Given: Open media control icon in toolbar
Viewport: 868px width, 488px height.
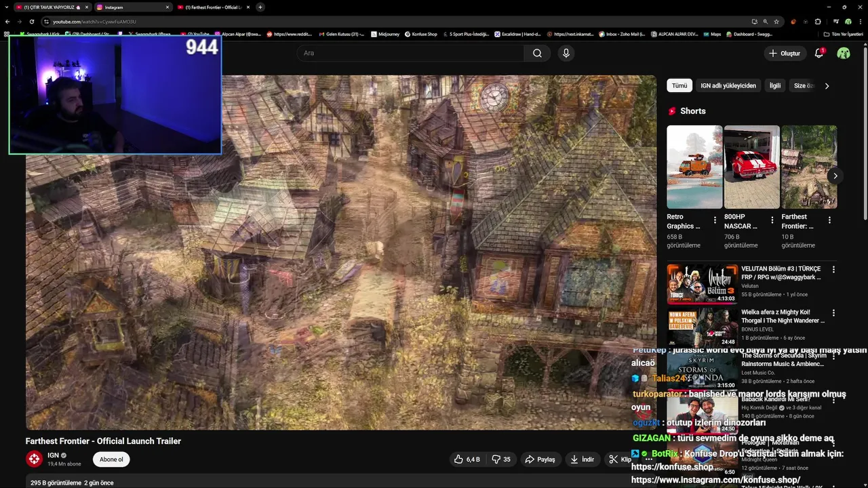Looking at the screenshot, I should 836,21.
